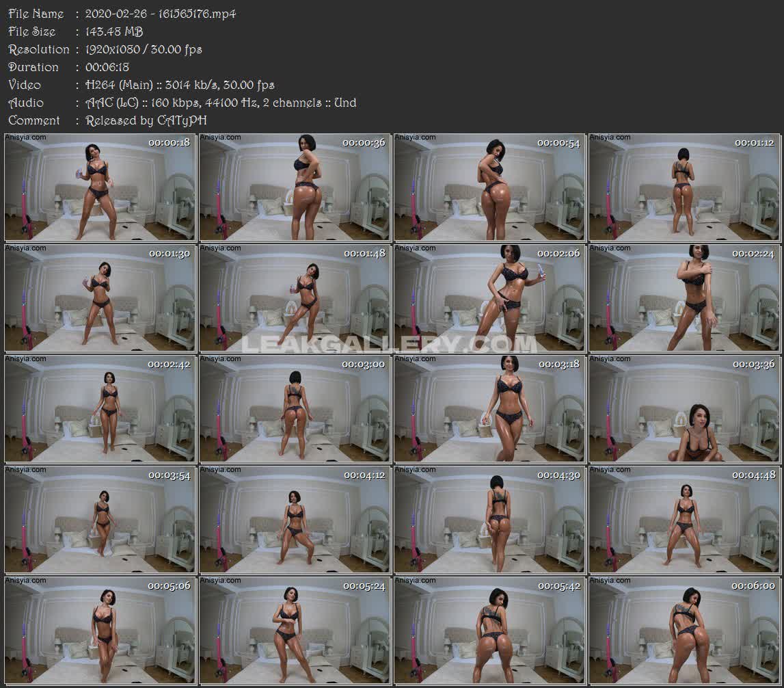Click the LEAKGALLERY.COM watermark text
Screen dimensions: 784x688
point(390,343)
